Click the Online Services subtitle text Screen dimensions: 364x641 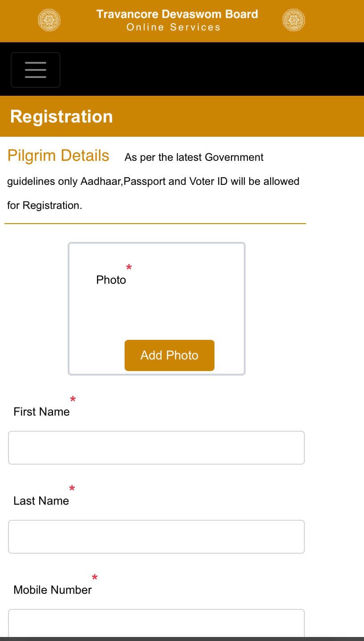[174, 28]
